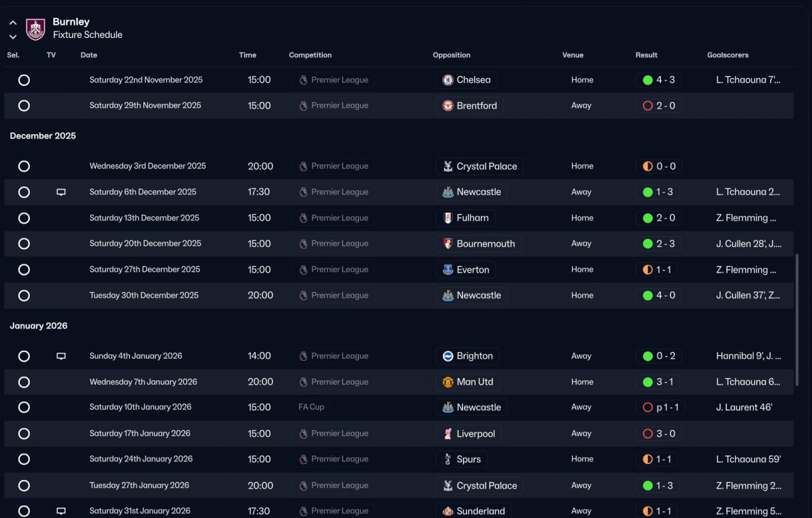
Task: Open Crystal Palace from the 27th January fixture
Action: tap(480, 486)
